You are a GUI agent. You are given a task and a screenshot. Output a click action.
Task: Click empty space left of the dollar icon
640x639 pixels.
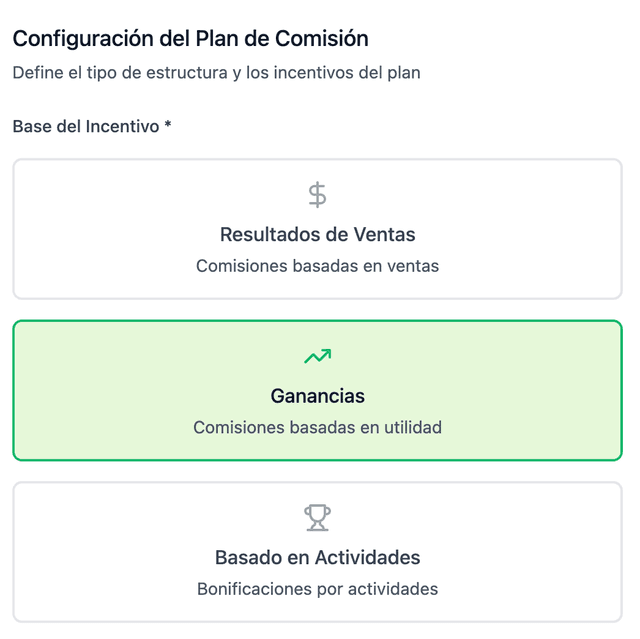[x=150, y=194]
